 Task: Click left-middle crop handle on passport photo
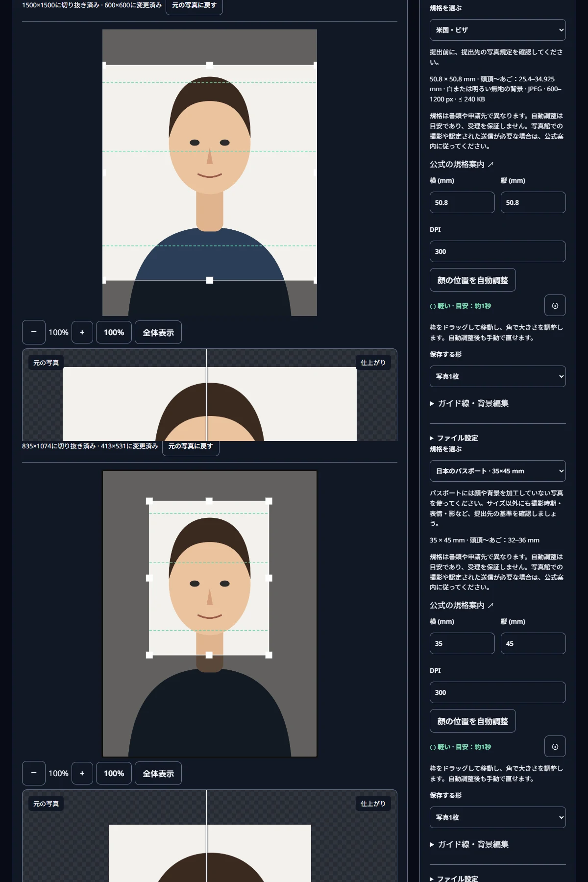click(x=149, y=578)
